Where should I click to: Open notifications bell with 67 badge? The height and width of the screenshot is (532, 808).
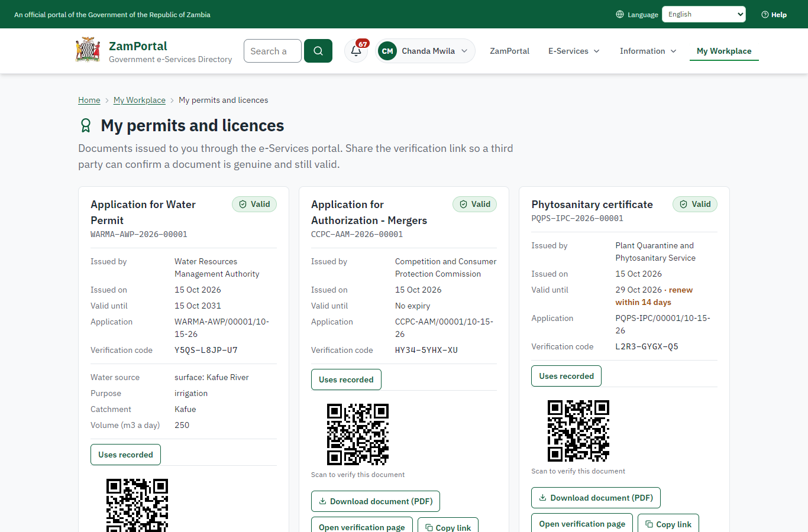coord(356,51)
